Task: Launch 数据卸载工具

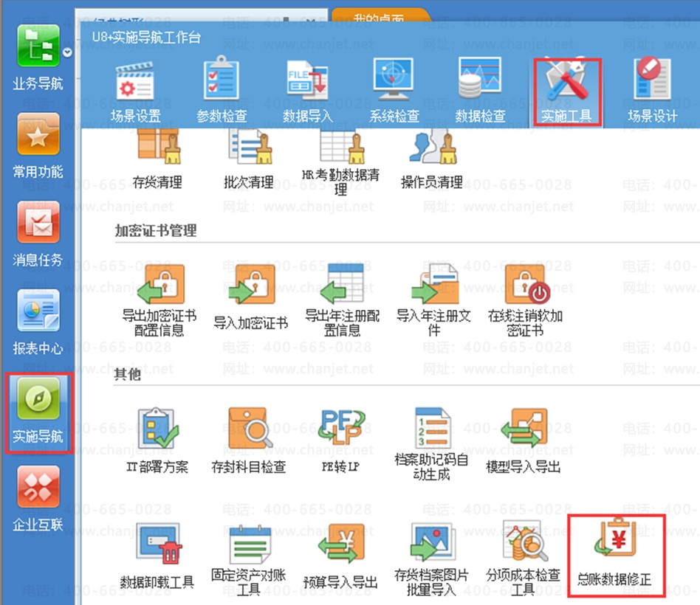Action: (157, 556)
